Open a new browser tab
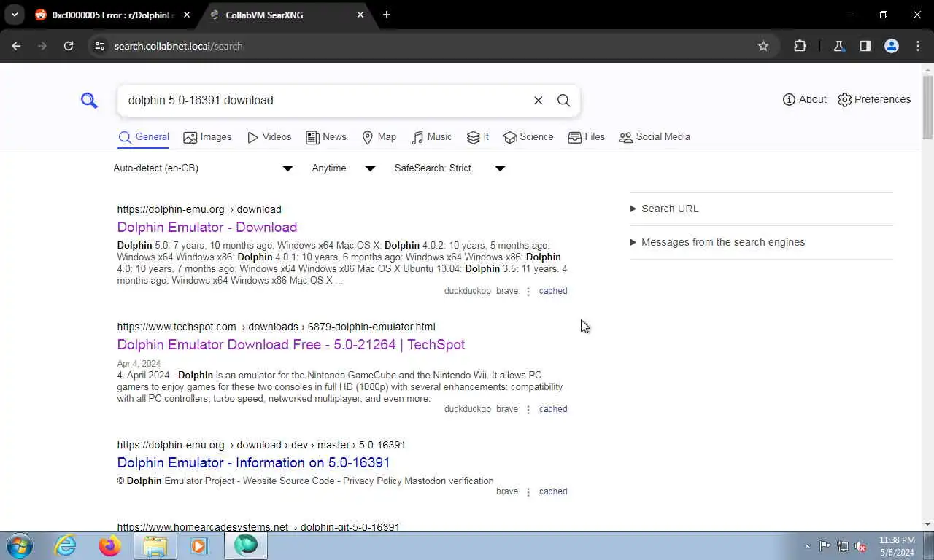This screenshot has width=934, height=560. (x=387, y=15)
